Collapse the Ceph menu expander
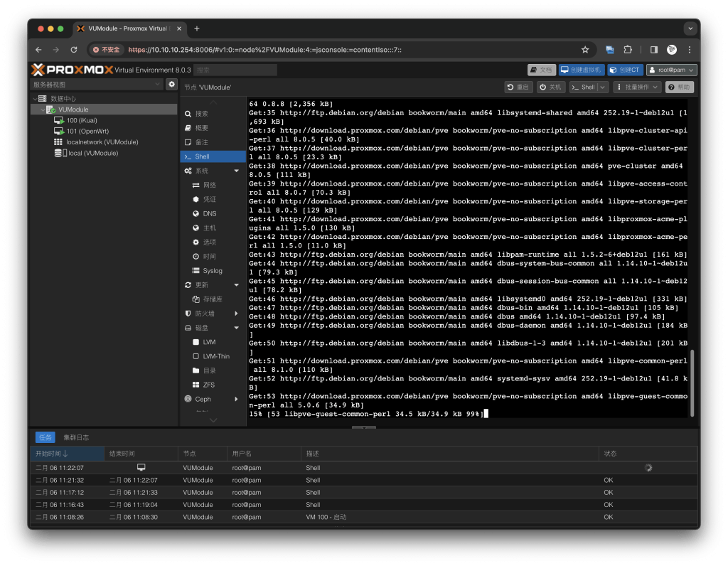The height and width of the screenshot is (566, 728). 237,400
